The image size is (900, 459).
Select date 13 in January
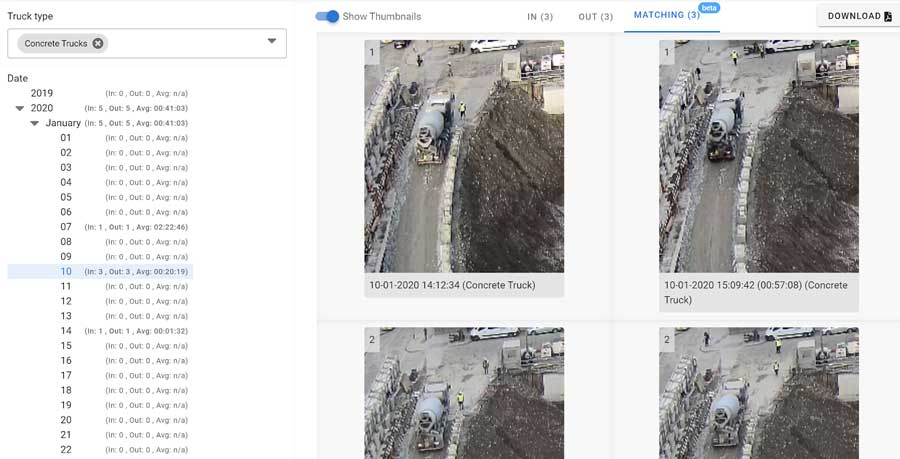click(x=100, y=316)
